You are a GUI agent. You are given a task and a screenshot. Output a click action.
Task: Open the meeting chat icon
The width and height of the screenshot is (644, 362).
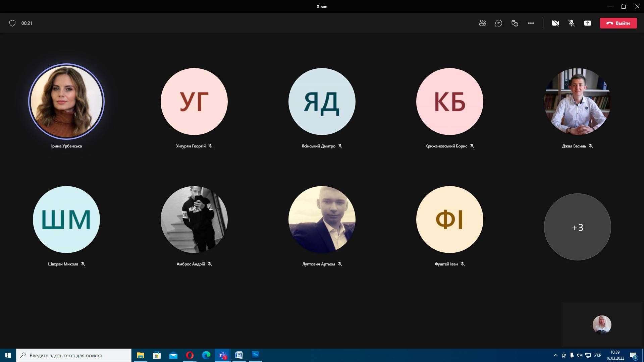click(498, 23)
